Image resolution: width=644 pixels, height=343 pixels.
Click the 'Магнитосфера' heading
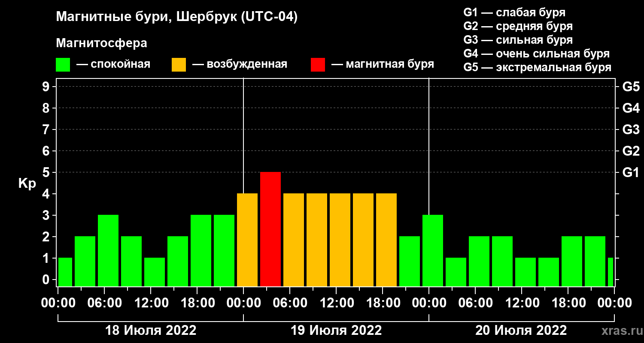(x=101, y=43)
